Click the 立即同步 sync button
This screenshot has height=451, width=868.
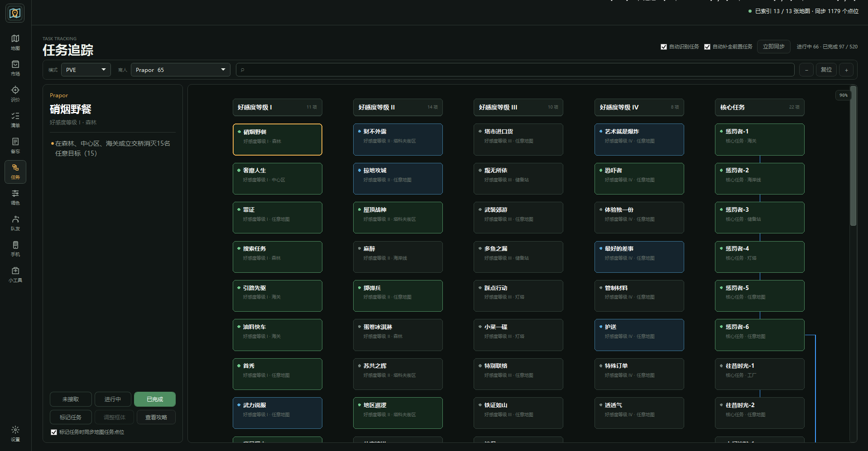tap(774, 47)
